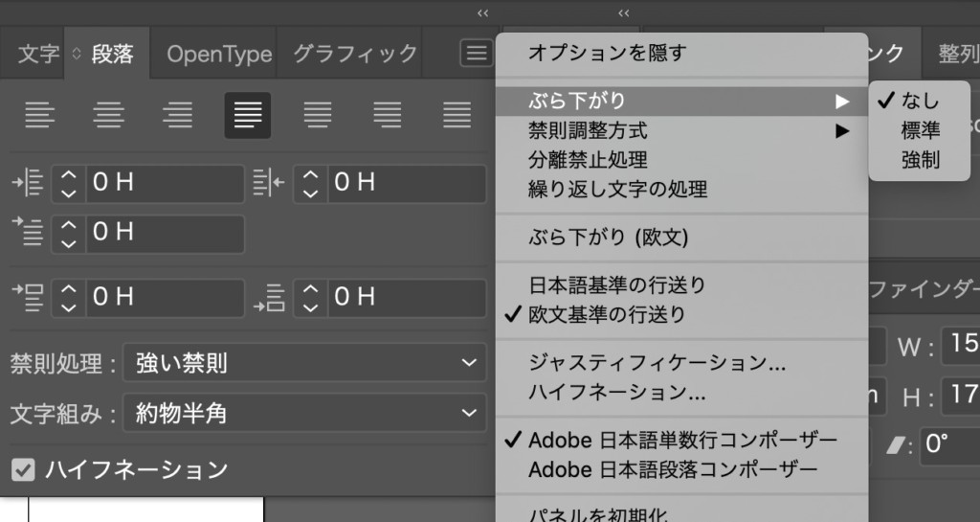Select 標準 in the ぶら下がり submenu
Viewport: 980px width, 522px height.
coord(920,130)
